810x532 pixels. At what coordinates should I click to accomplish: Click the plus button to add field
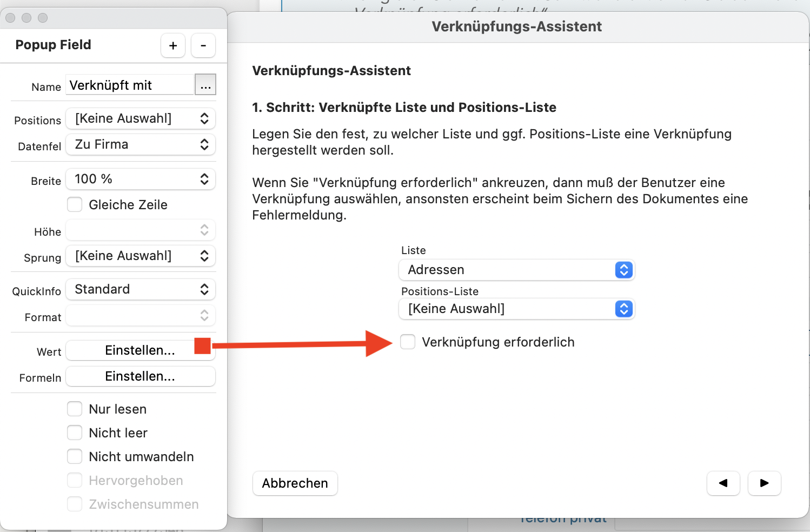pyautogui.click(x=173, y=46)
